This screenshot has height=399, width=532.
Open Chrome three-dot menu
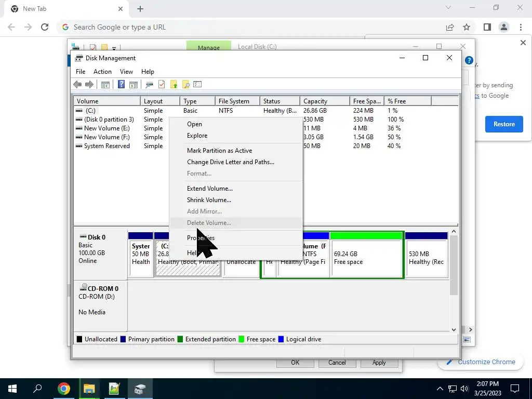[x=521, y=27]
